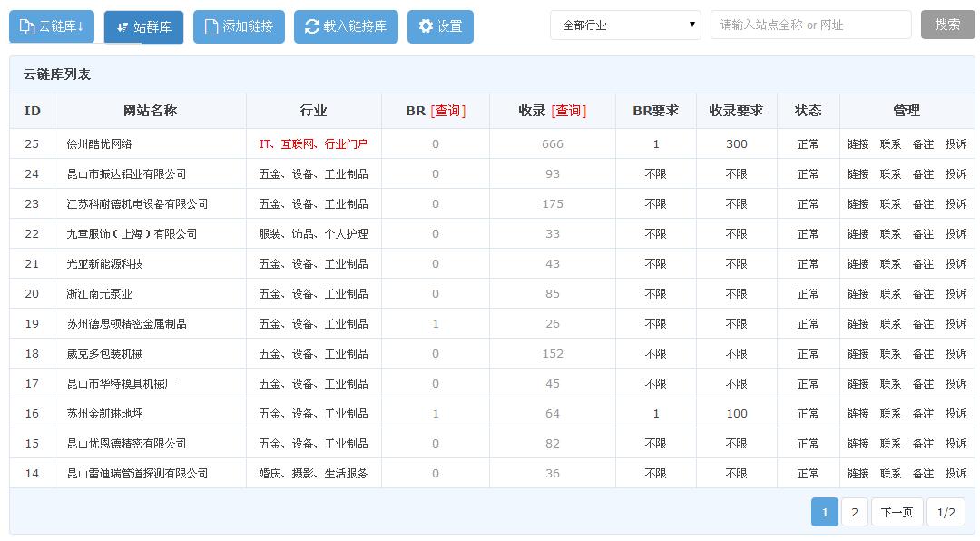The width and height of the screenshot is (980, 541).
Task: Click the 下一页 next page button
Action: 897,513
